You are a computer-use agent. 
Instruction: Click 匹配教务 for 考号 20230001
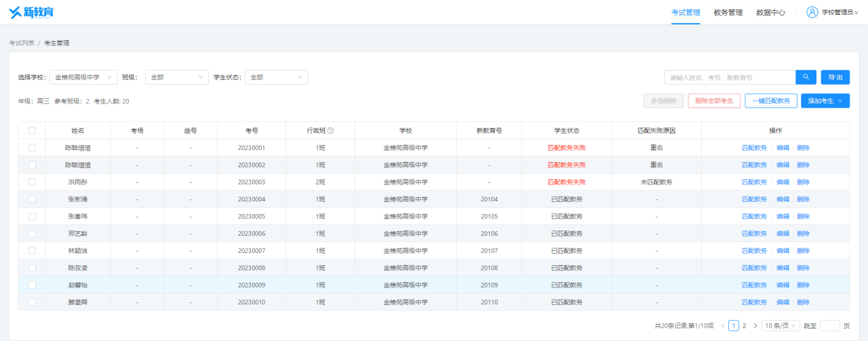point(754,147)
